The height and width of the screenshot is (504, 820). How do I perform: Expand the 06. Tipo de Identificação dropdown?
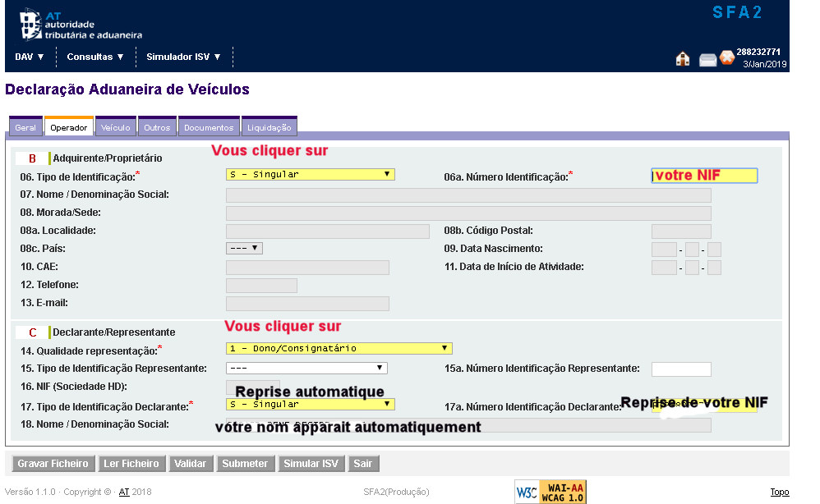click(x=310, y=175)
